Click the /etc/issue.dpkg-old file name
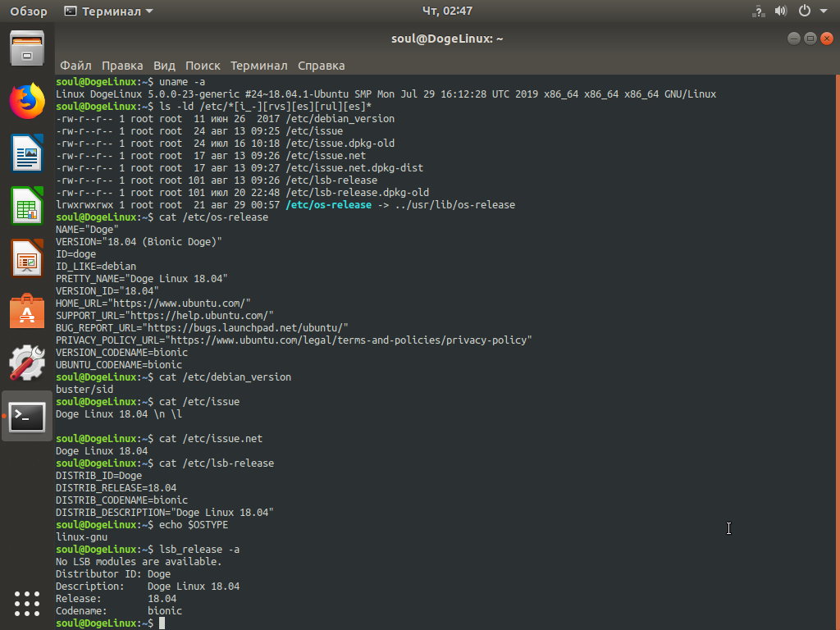840x630 pixels. click(x=340, y=144)
